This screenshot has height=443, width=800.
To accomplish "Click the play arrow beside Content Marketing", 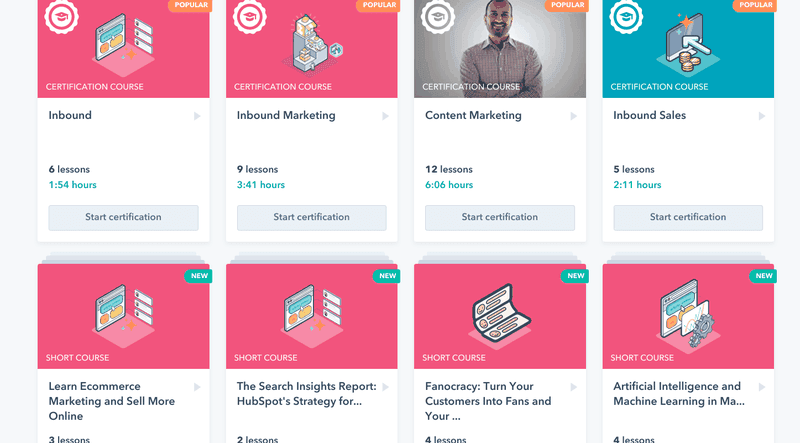I will tap(573, 116).
